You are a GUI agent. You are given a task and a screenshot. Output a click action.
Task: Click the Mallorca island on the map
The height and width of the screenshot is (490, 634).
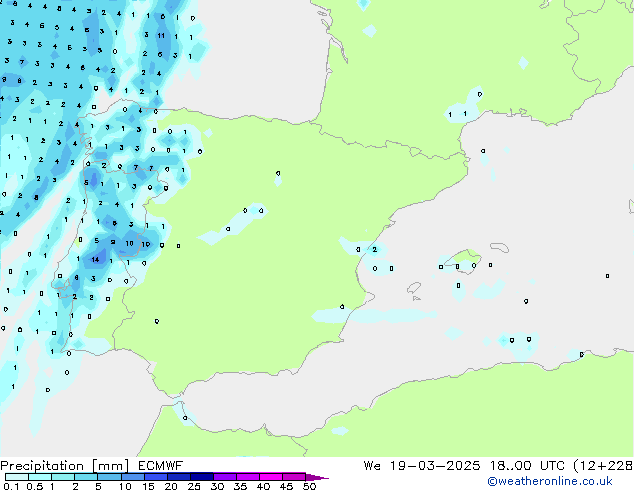[x=462, y=261]
